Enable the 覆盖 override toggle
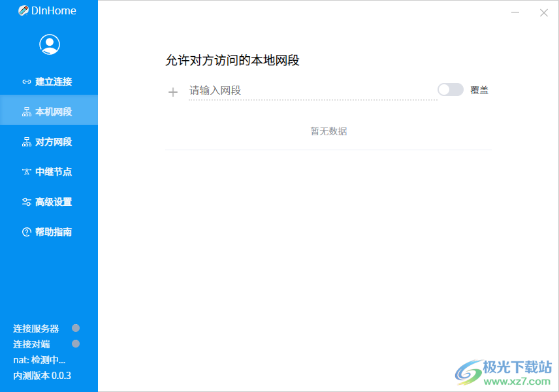559x392 pixels. coord(450,89)
